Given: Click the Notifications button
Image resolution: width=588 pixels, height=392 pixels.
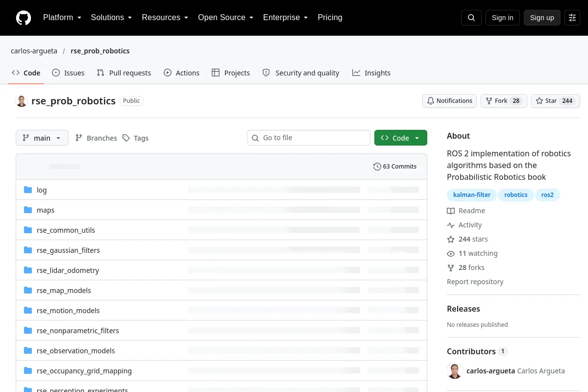Looking at the screenshot, I should tap(450, 101).
